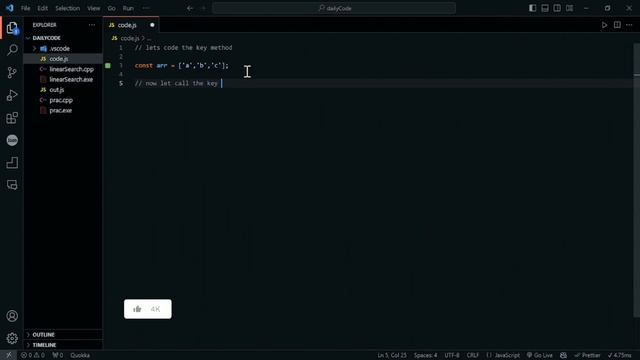This screenshot has height=360, width=640.
Task: Open remote window status bar icon
Action: [9, 355]
